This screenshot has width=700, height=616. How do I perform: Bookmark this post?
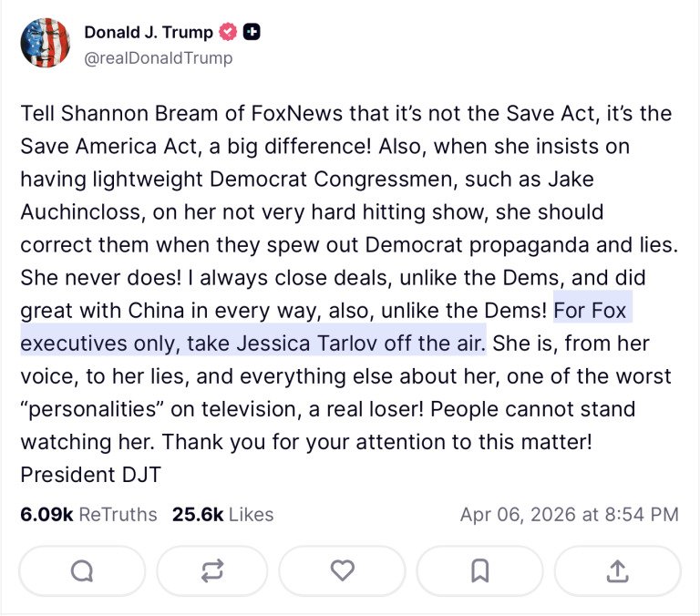coord(480,570)
